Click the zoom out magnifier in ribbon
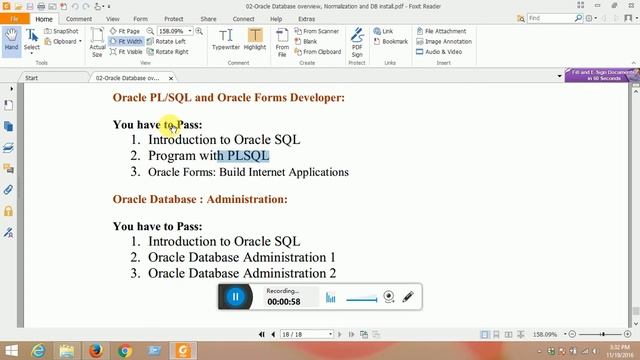The width and height of the screenshot is (640, 360). pyautogui.click(x=150, y=31)
